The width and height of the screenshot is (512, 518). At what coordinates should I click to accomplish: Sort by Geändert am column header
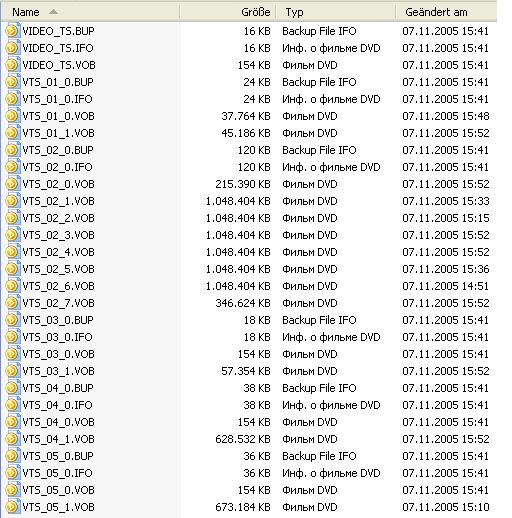pos(446,12)
